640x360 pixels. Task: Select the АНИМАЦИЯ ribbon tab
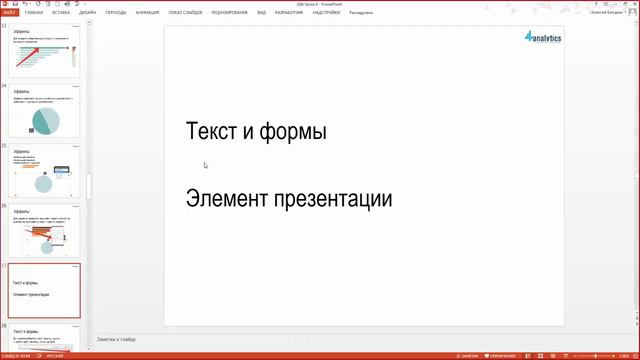tap(147, 13)
